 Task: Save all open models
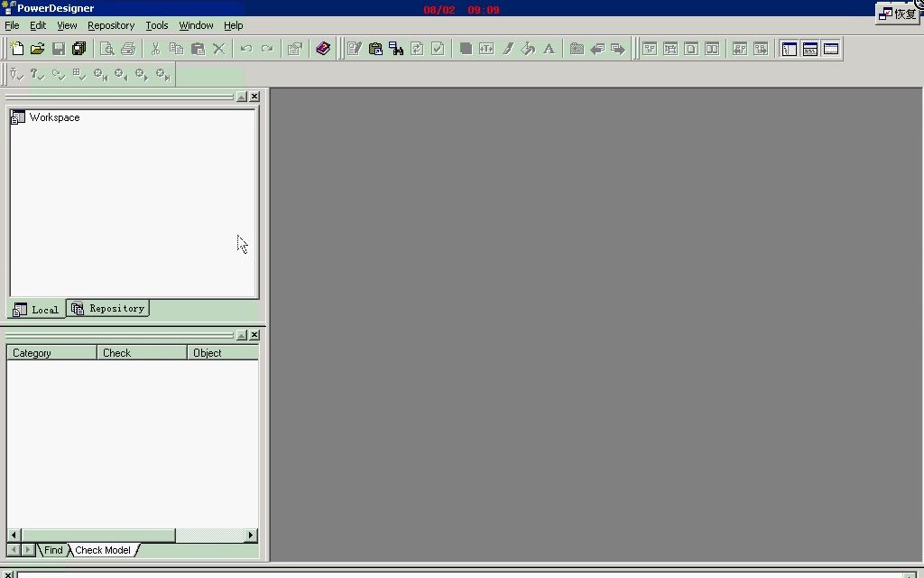point(79,48)
